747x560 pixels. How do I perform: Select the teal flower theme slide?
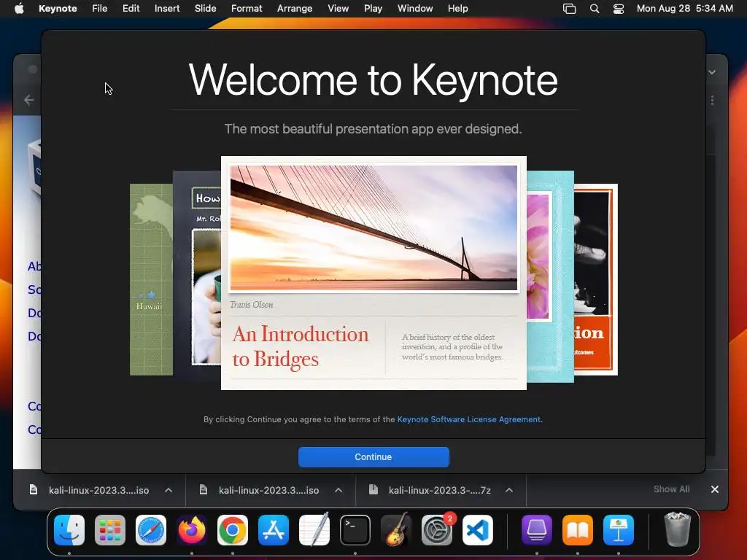pos(550,276)
